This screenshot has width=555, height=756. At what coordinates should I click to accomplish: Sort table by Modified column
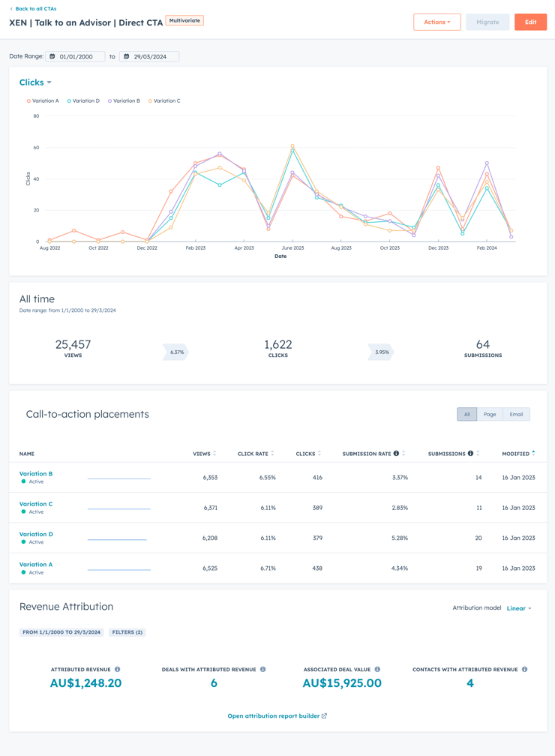tap(518, 454)
